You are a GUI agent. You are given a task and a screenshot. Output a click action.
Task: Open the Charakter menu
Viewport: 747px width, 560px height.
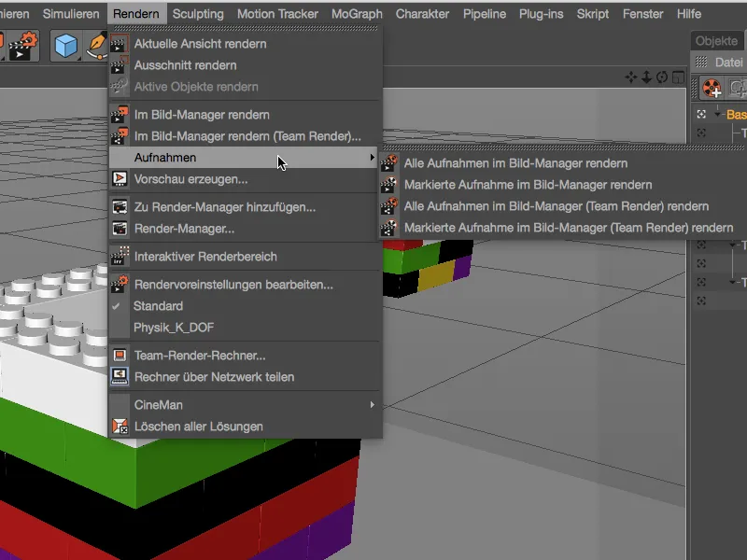(422, 14)
